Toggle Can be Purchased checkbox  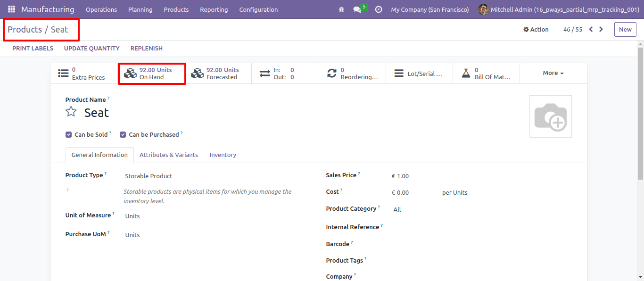tap(123, 134)
